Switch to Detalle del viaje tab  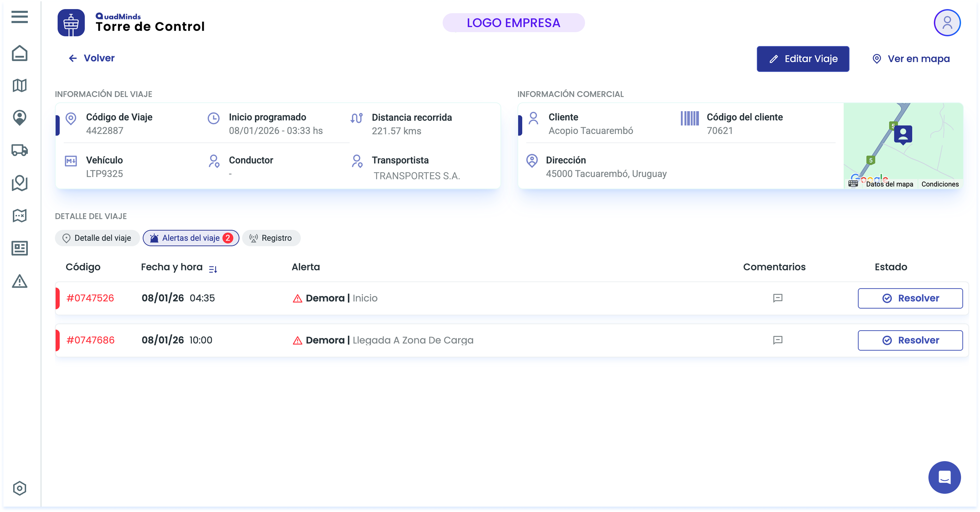[97, 238]
